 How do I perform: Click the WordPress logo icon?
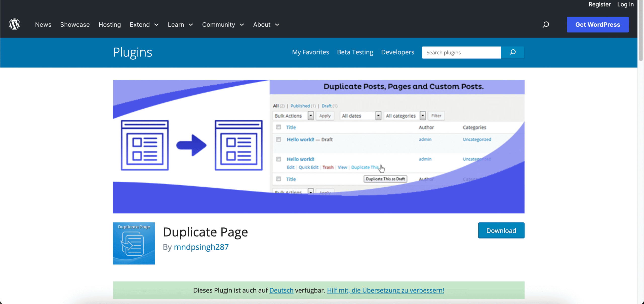[x=15, y=24]
